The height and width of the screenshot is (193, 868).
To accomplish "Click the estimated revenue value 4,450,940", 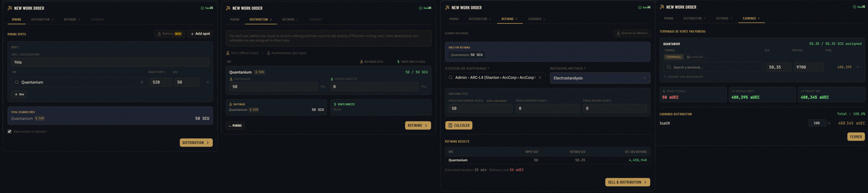I will tap(637, 160).
